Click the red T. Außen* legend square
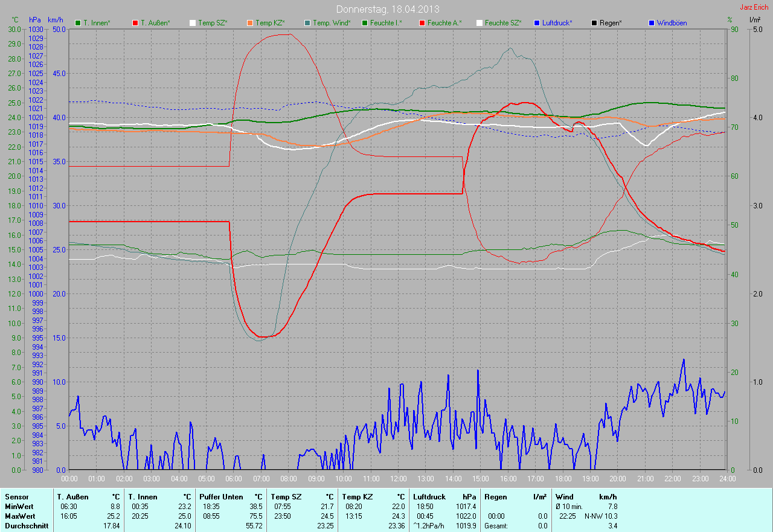773x532 pixels. 135,23
